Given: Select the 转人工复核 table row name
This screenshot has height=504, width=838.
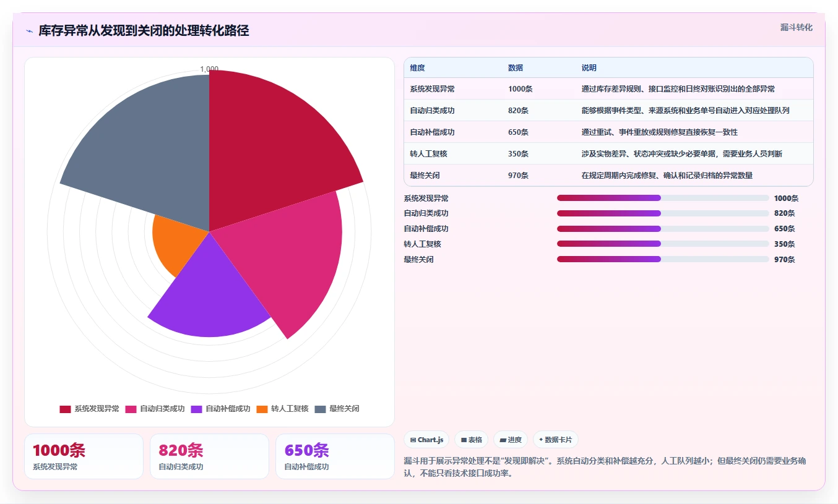Looking at the screenshot, I should [428, 154].
